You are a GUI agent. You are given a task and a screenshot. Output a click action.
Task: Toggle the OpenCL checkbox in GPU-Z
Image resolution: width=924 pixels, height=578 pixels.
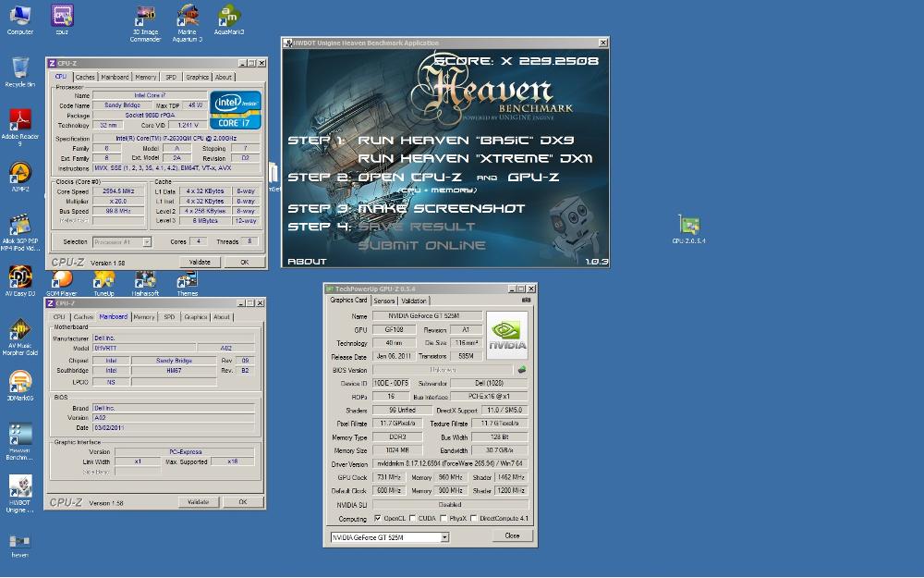pos(378,519)
